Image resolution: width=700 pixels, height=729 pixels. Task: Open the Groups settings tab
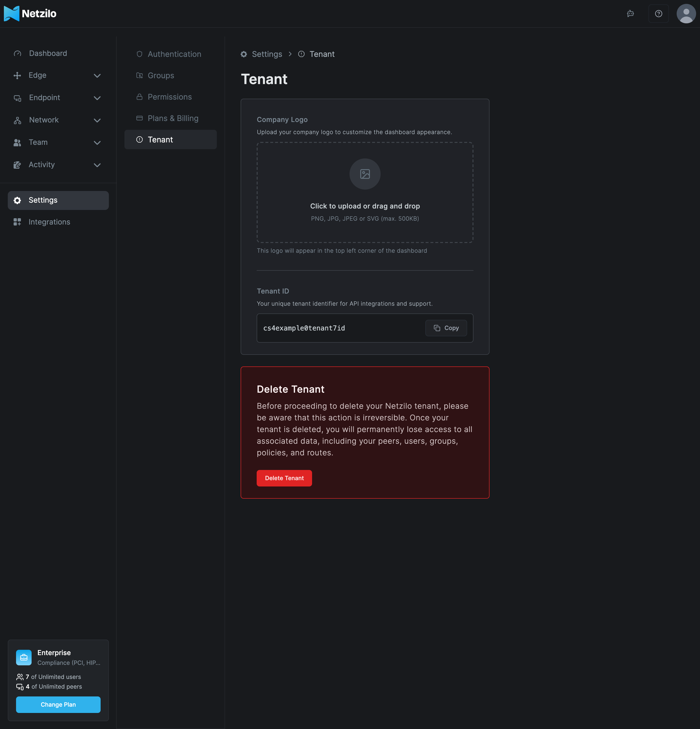[170, 76]
